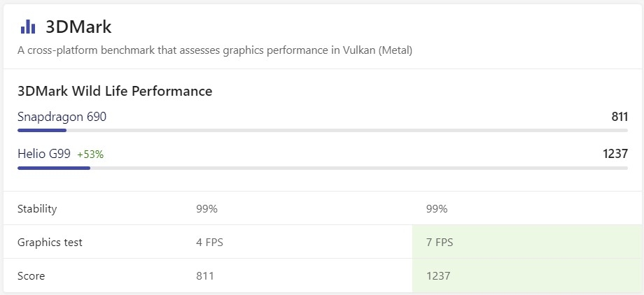The width and height of the screenshot is (644, 295).
Task: Select the 3DMark Wild Life Performance heading
Action: (115, 91)
